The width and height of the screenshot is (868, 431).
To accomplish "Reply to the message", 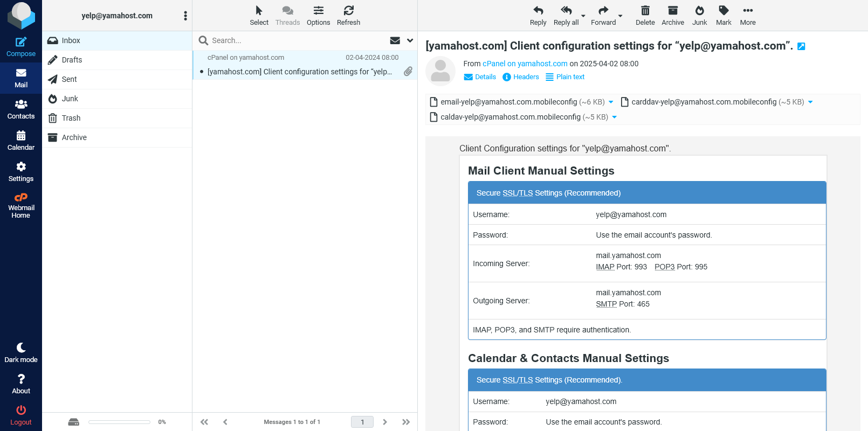I will pos(538,16).
